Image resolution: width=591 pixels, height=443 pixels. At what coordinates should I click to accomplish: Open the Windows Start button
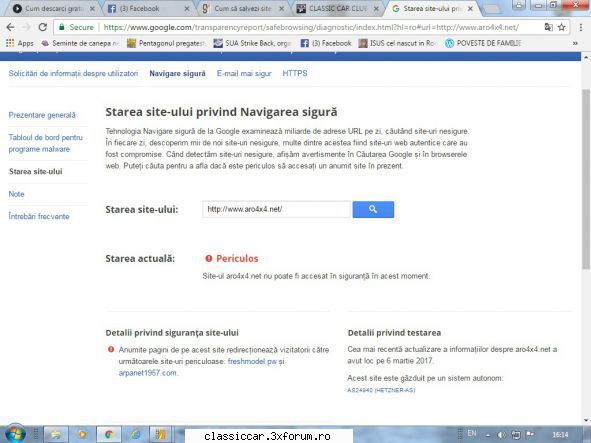(15, 434)
